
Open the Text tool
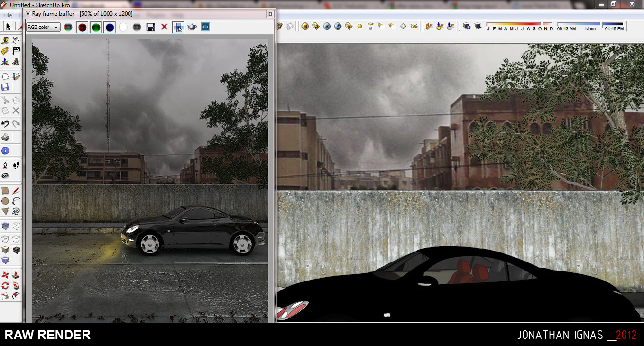[17, 50]
